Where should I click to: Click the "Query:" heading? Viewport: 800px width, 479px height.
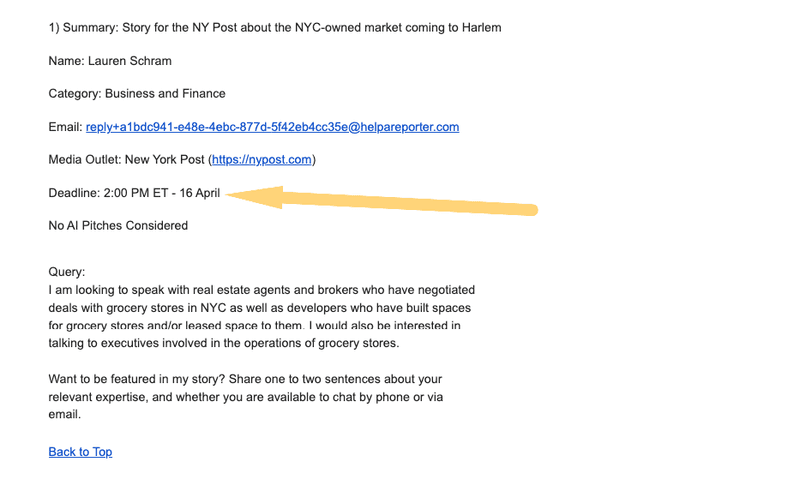point(67,272)
